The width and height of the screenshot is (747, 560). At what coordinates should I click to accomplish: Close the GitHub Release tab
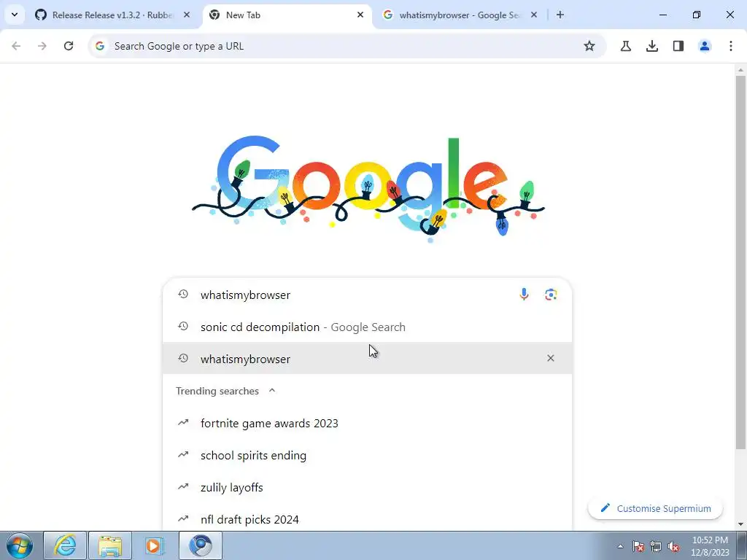click(x=187, y=15)
